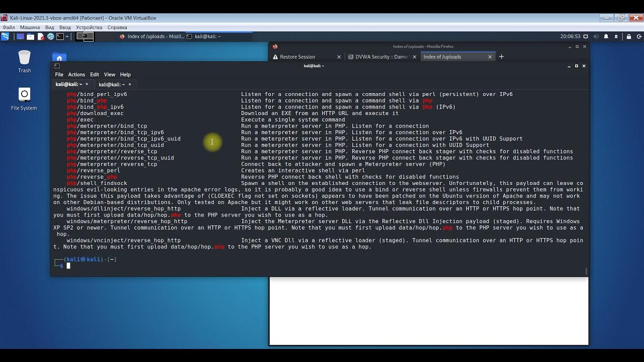Open the terminal Help menu
The image size is (644, 362).
coord(125,74)
